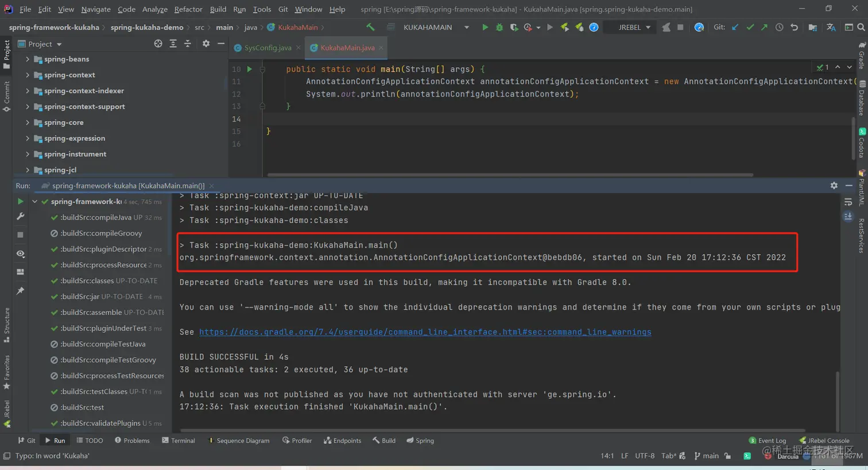Open the Refactor menu

[x=188, y=9]
